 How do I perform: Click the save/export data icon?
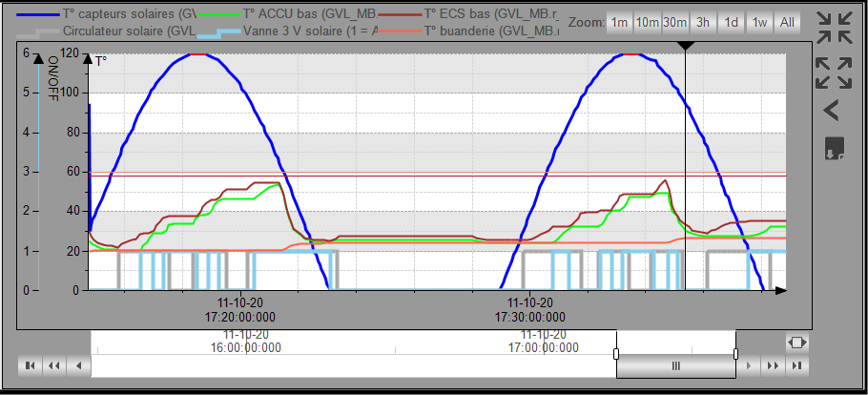[x=834, y=149]
